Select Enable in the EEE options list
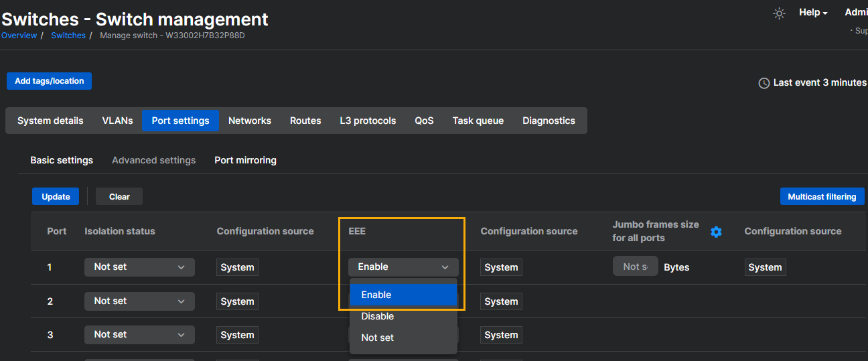The height and width of the screenshot is (361, 868). [403, 295]
